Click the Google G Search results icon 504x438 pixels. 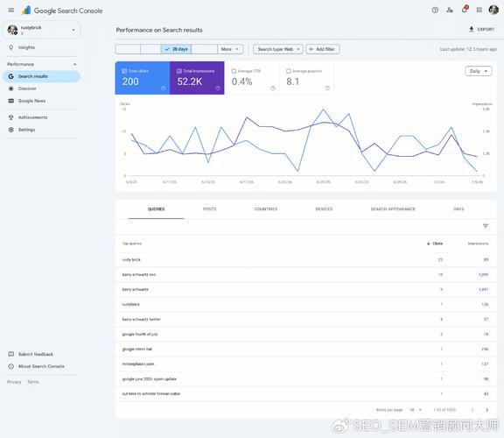10,76
